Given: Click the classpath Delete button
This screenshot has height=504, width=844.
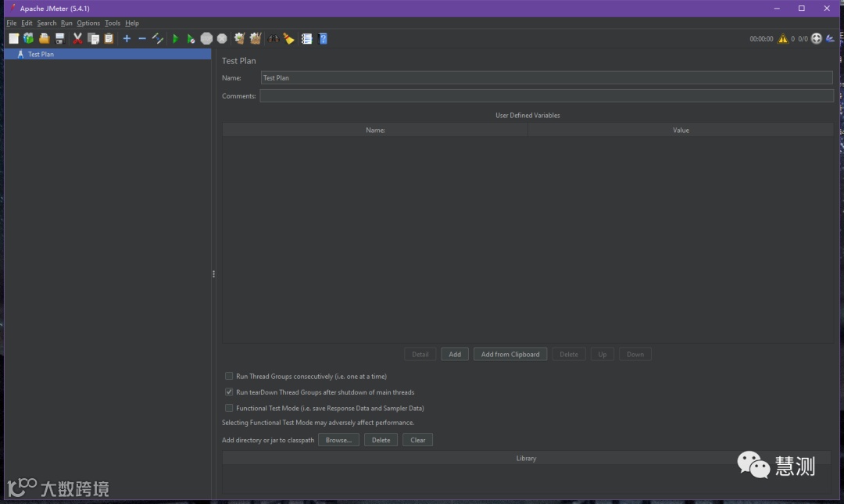Looking at the screenshot, I should pyautogui.click(x=381, y=440).
